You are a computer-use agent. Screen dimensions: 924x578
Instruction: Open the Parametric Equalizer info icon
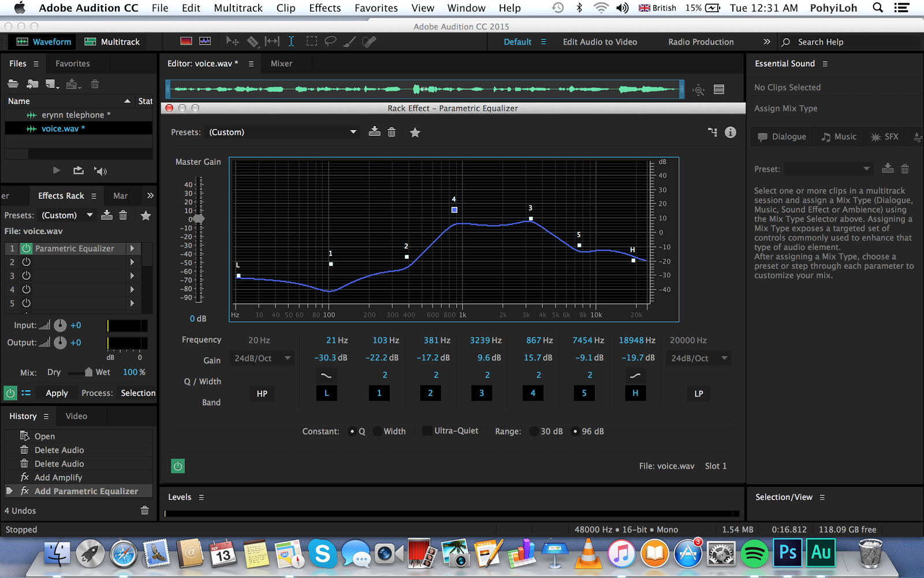tap(731, 132)
